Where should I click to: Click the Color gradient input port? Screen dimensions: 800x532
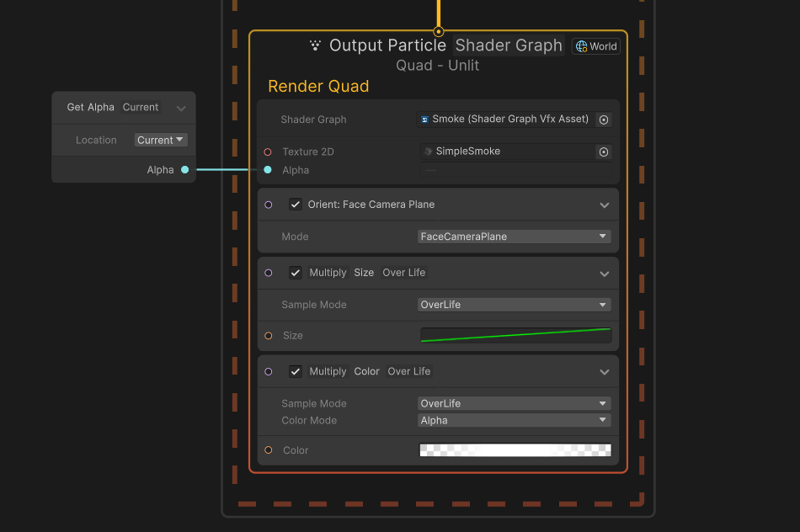coord(268,450)
